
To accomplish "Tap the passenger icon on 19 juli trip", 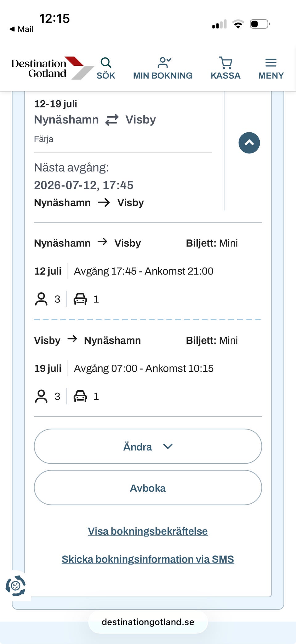I will click(41, 396).
